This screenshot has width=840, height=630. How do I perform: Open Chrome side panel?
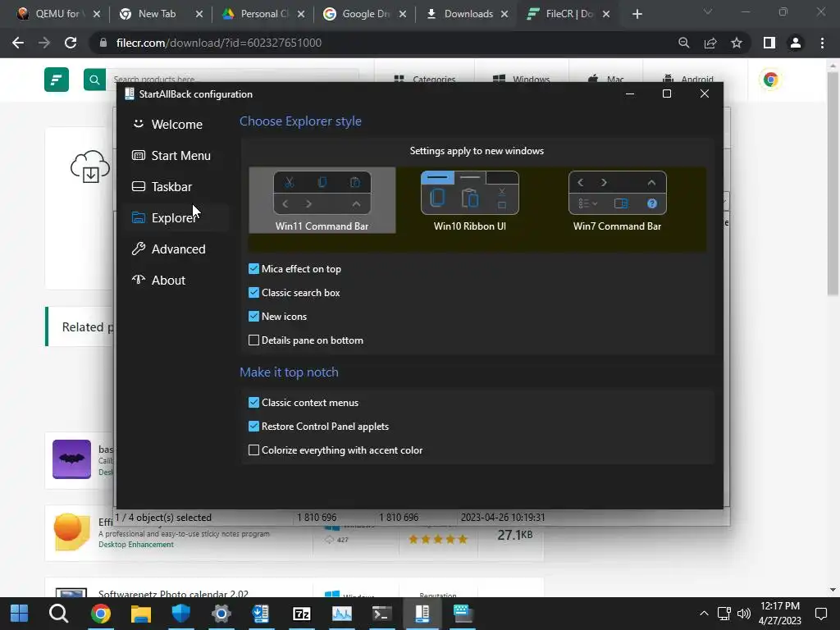(769, 43)
